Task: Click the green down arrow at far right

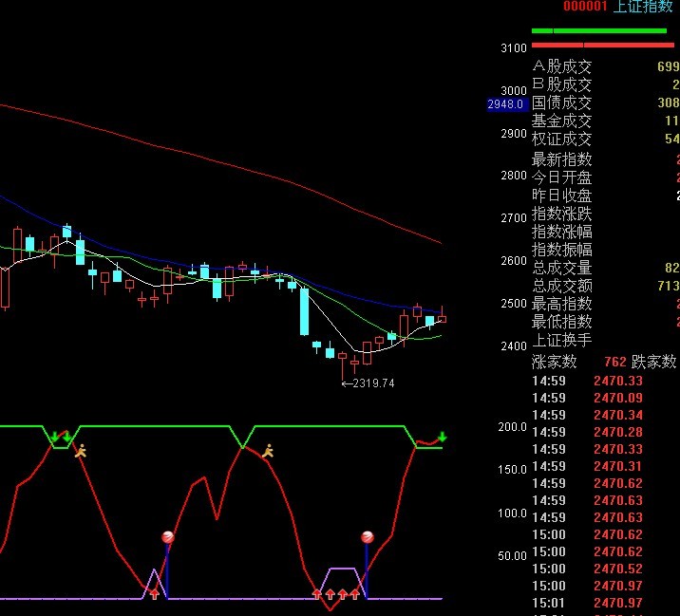Action: 443,437
